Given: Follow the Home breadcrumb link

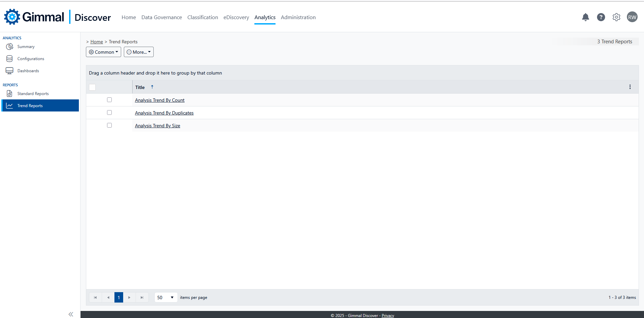Looking at the screenshot, I should [97, 42].
